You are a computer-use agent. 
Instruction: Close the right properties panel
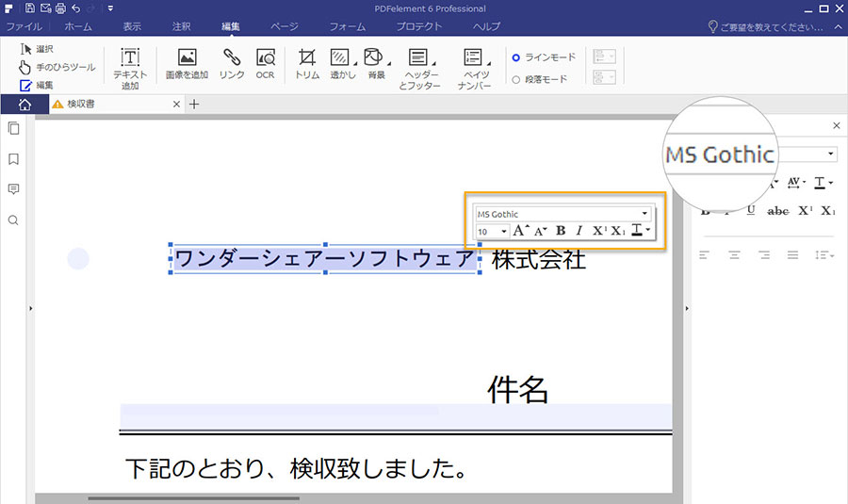coord(837,125)
